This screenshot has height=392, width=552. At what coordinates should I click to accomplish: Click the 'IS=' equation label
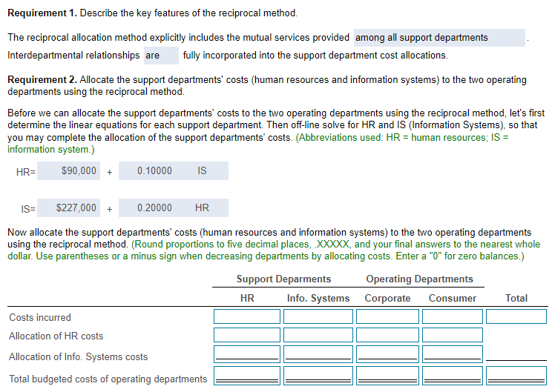pos(28,209)
